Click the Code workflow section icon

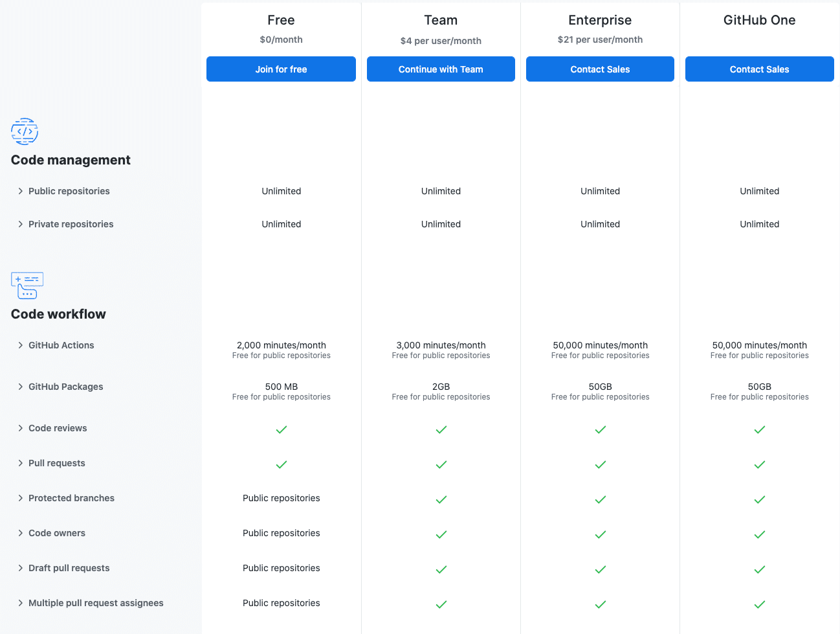27,285
